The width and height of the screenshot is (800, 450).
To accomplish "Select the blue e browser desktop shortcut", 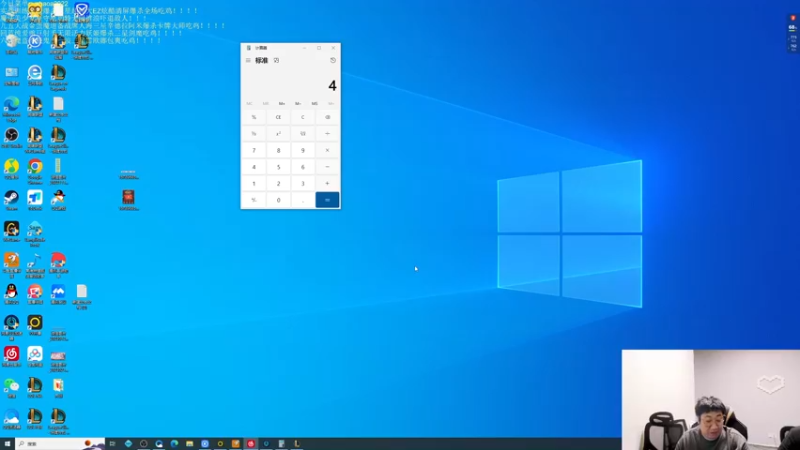I will 35,76.
